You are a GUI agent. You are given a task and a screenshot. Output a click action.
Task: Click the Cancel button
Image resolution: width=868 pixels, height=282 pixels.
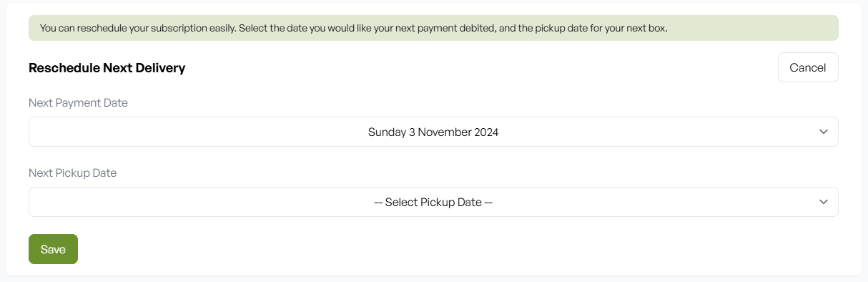pos(808,67)
